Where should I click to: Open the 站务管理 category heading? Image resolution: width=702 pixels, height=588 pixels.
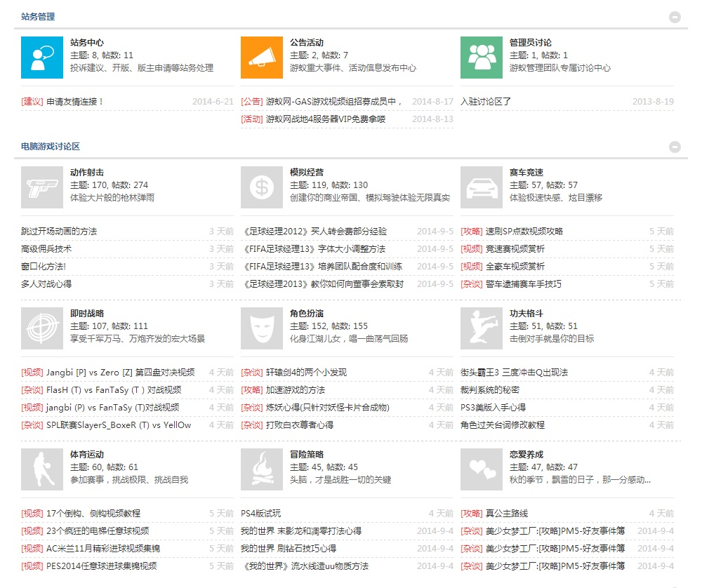pyautogui.click(x=38, y=17)
